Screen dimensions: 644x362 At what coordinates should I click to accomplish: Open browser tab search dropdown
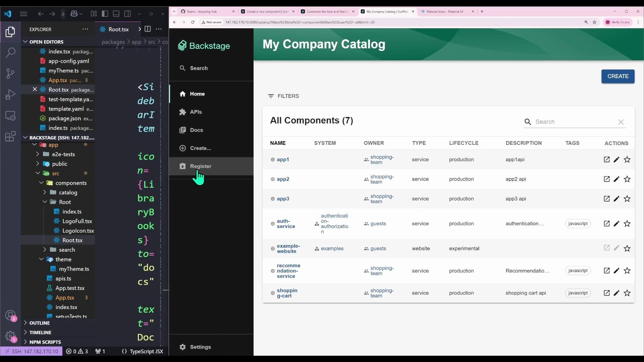174,11
